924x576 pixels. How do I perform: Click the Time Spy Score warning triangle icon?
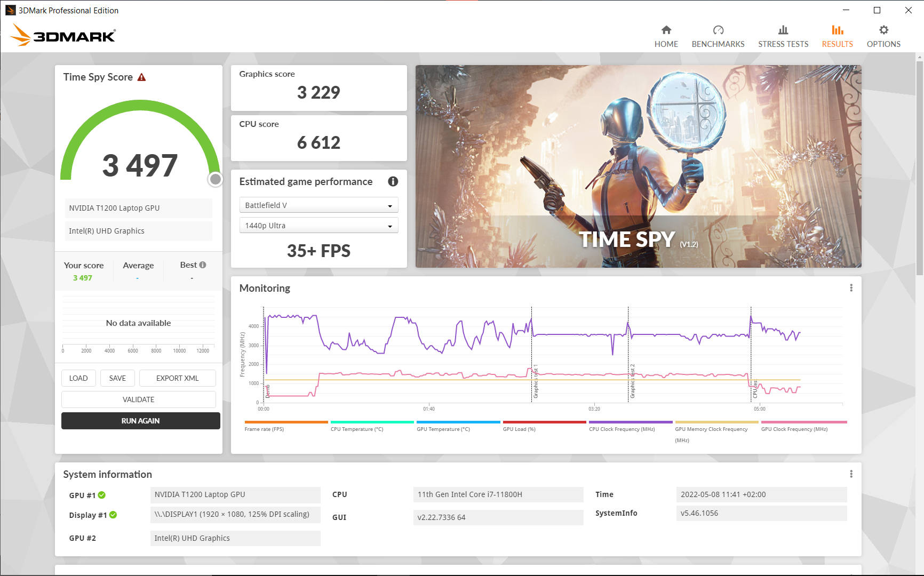tap(141, 77)
